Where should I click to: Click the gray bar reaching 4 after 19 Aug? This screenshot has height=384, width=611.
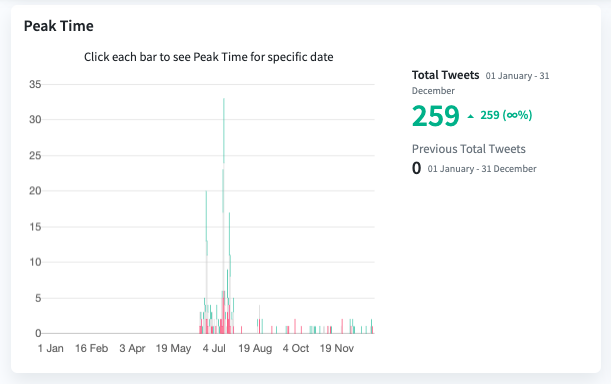pyautogui.click(x=260, y=319)
